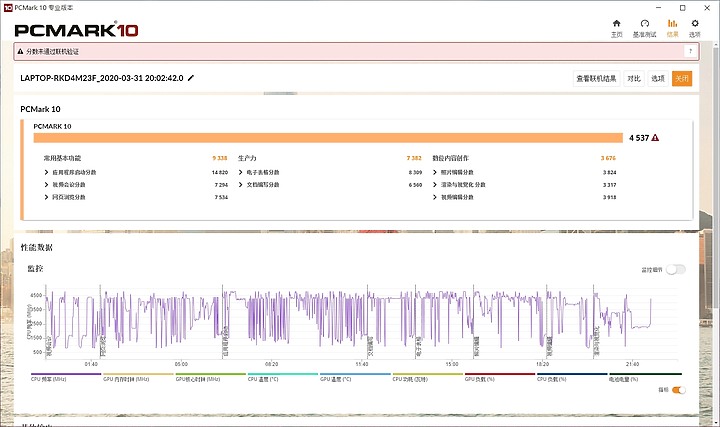Click the PCMARK 10 logo

76,30
